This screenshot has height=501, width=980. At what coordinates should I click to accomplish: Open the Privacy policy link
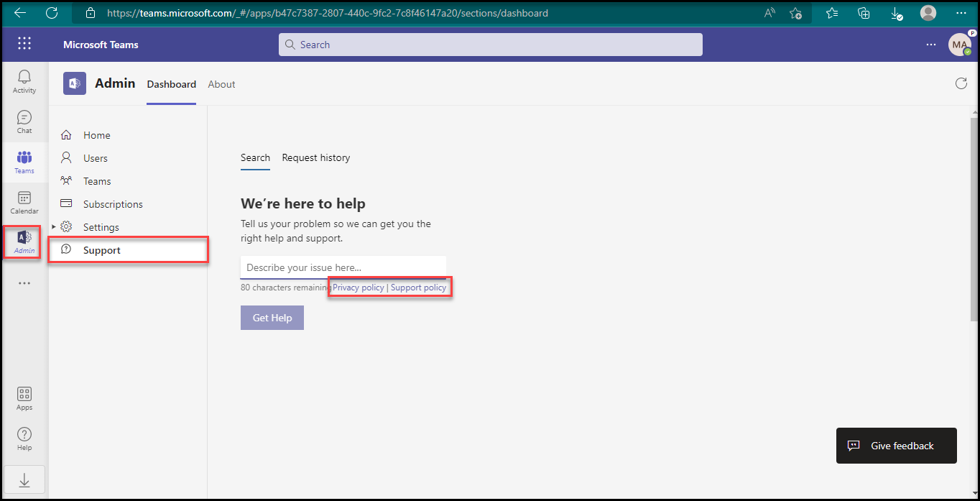pyautogui.click(x=358, y=288)
